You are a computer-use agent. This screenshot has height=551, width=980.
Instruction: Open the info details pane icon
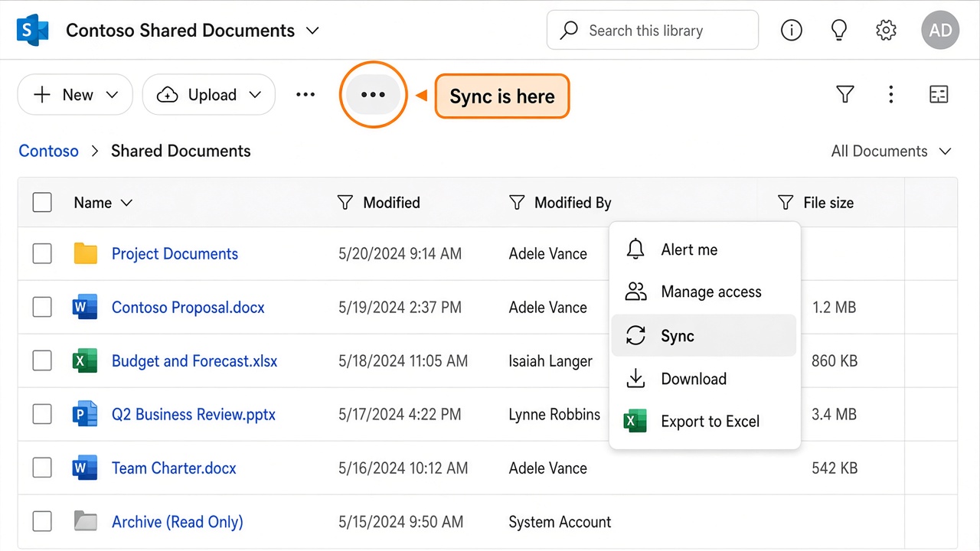point(791,31)
